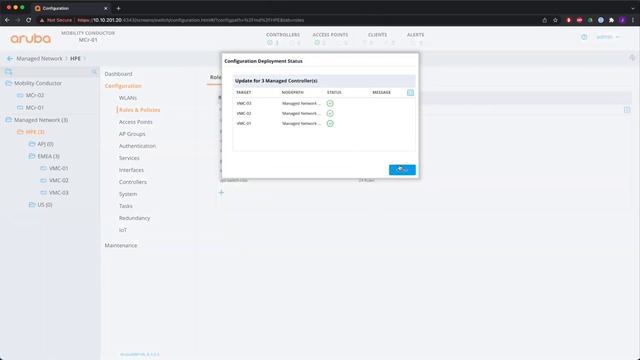
Task: Open a new browser tab with plus button
Action: (118, 8)
